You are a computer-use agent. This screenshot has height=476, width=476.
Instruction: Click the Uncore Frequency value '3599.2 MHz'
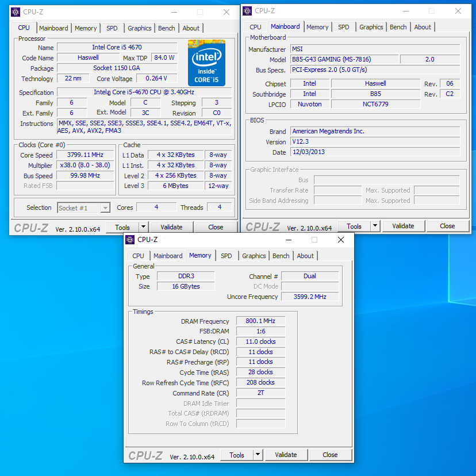(x=310, y=297)
